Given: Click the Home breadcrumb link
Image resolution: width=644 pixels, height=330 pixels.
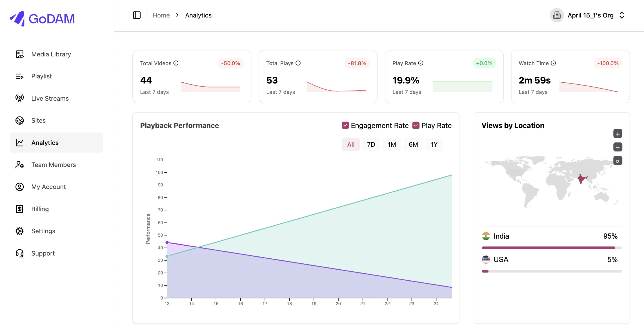Looking at the screenshot, I should pos(161,15).
